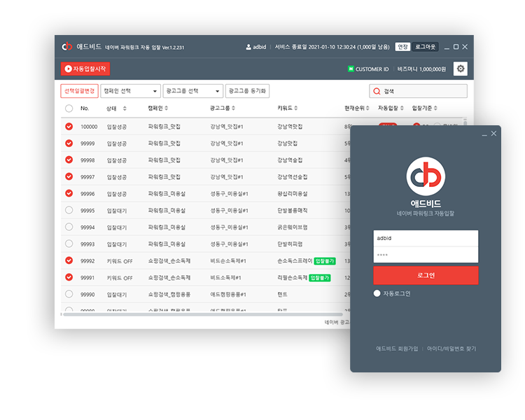Check row 99993 checkbox
525x420 pixels.
(x=69, y=244)
